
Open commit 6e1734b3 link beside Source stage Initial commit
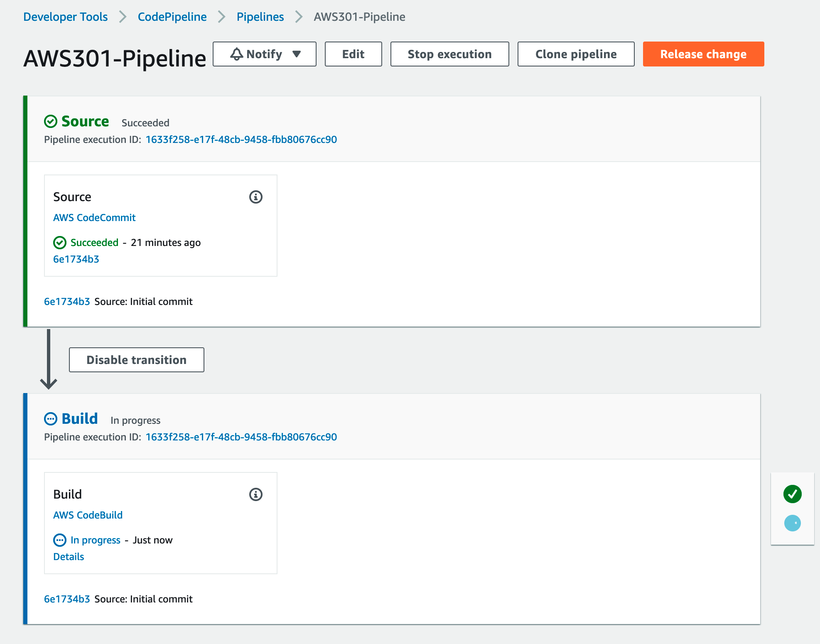[67, 302]
